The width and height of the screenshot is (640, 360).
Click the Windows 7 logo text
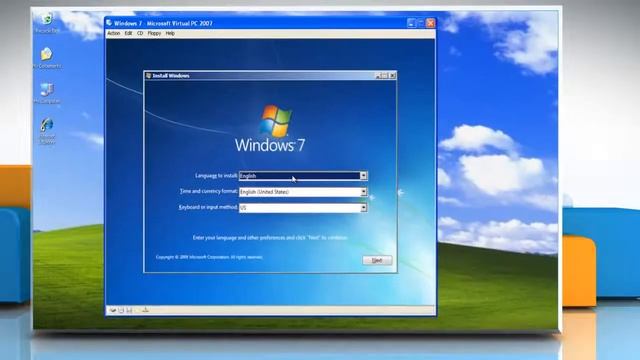tap(270, 145)
